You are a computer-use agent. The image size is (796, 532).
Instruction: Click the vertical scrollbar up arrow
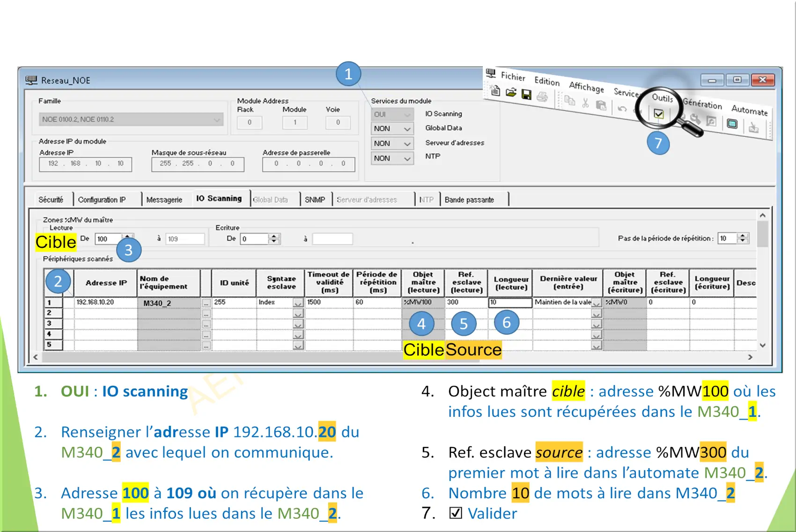click(x=763, y=215)
